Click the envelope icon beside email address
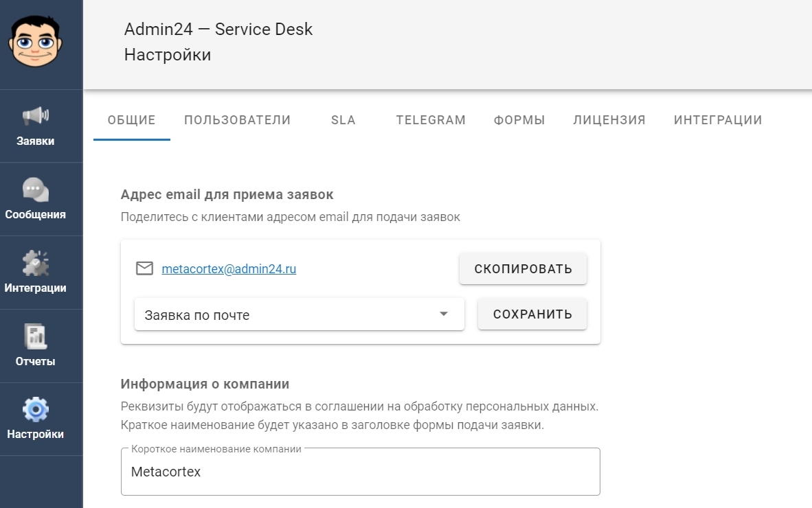This screenshot has height=508, width=812. click(144, 268)
